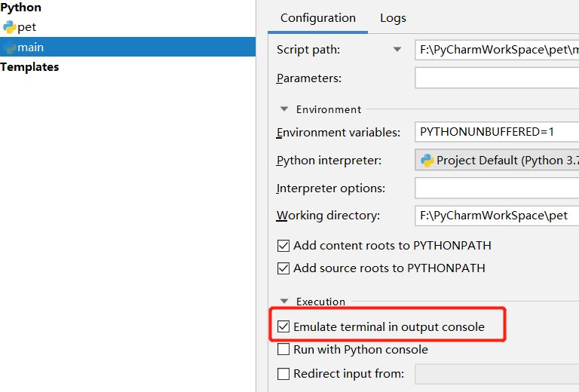Click the Python icon next to main
The image size is (579, 392).
[x=9, y=47]
